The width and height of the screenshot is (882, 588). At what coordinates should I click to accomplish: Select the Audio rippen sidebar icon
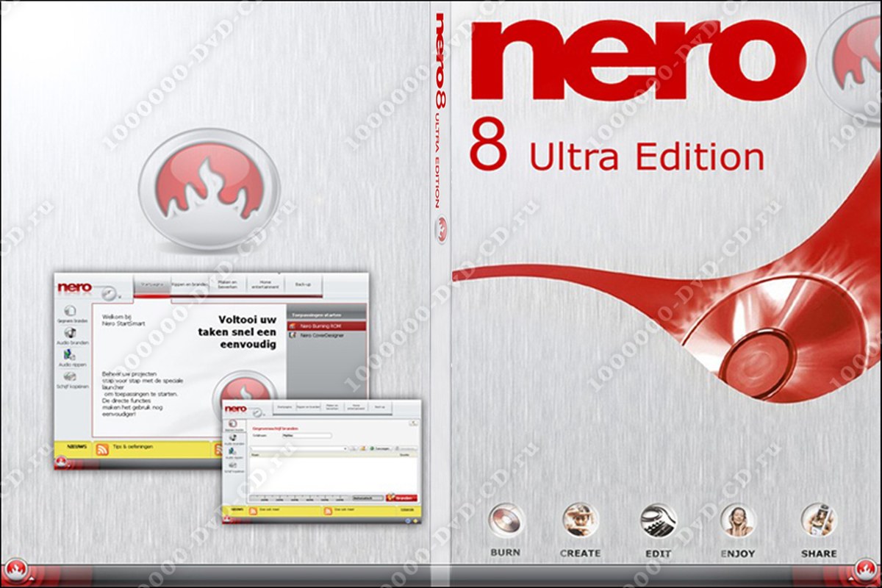pyautogui.click(x=71, y=356)
